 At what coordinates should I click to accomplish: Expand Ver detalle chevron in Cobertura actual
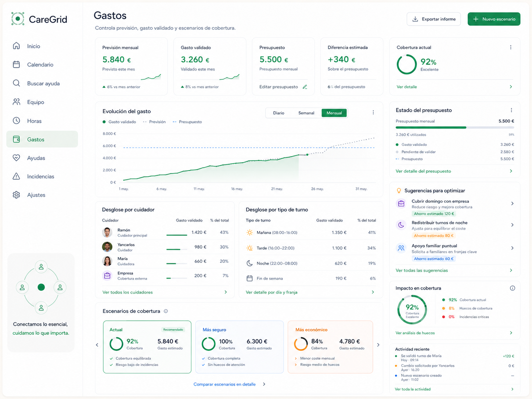click(x=511, y=87)
